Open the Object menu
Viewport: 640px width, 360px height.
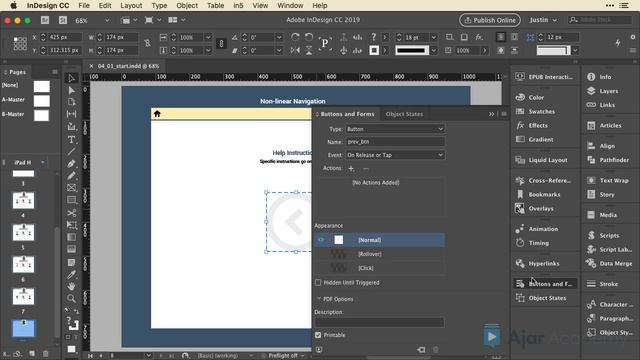(x=187, y=6)
